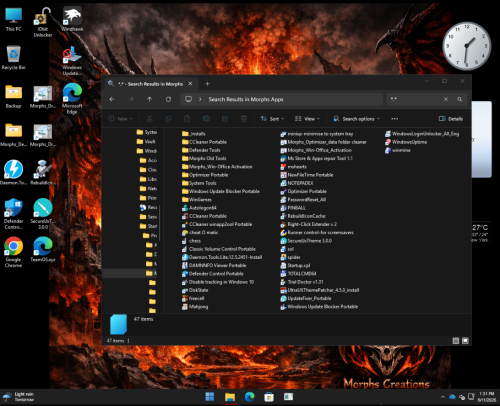Viewport: 500px width, 406px height.
Task: Open Google Chrome desktop shortcut
Action: (13, 252)
